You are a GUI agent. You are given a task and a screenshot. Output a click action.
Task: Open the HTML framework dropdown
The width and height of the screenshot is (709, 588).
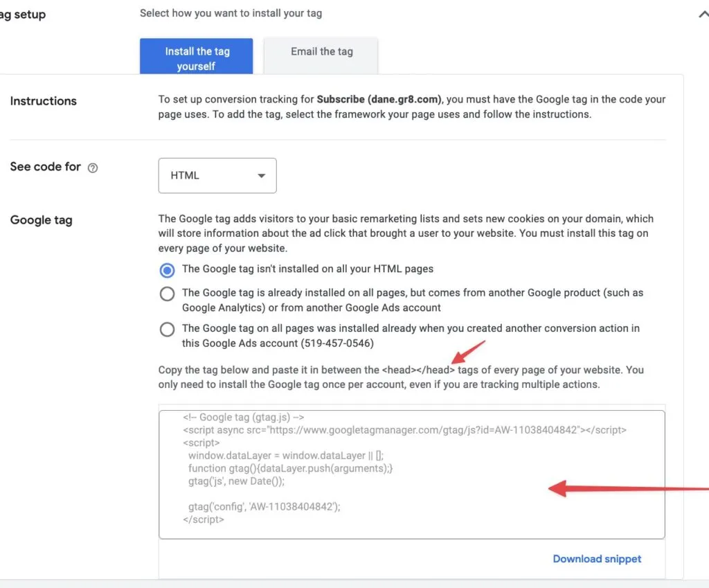(x=217, y=175)
